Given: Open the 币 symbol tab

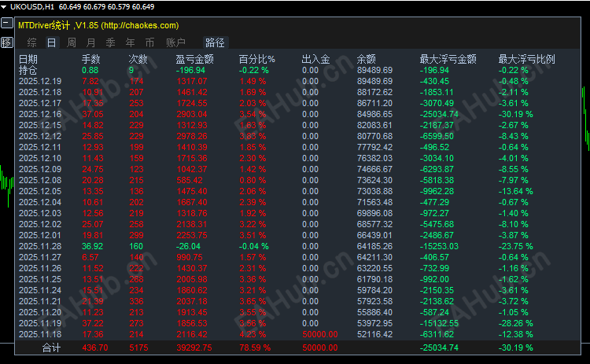Looking at the screenshot, I should [x=149, y=42].
